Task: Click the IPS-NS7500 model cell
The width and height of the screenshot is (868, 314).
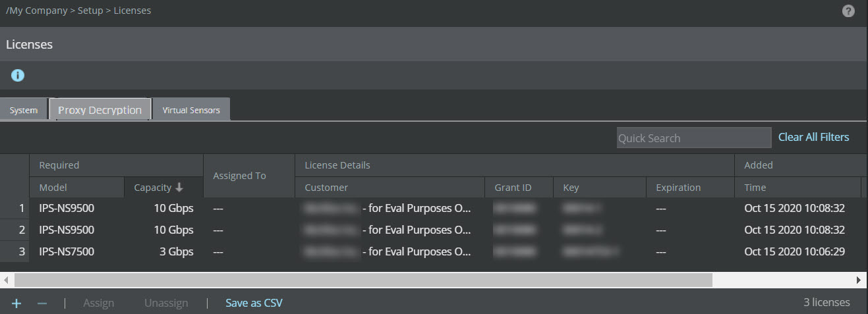Action: pyautogui.click(x=67, y=251)
